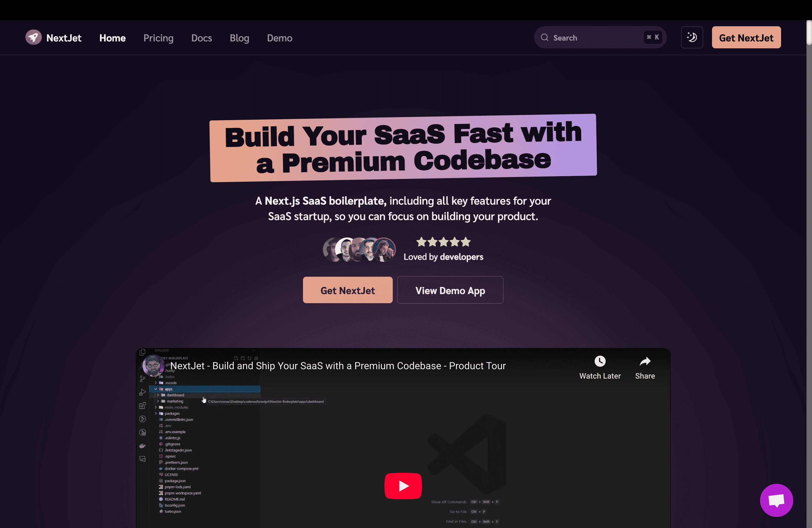The image size is (812, 528).
Task: Click the Loved by developers text
Action: tap(443, 257)
